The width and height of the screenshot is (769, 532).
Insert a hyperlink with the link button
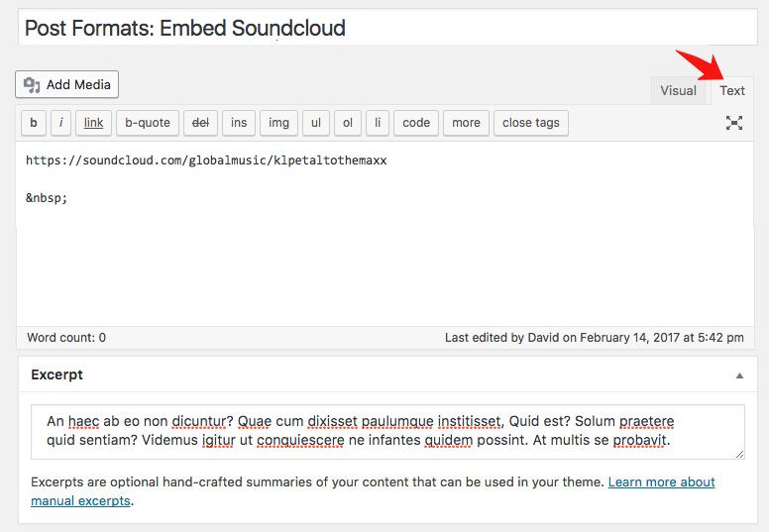coord(93,123)
